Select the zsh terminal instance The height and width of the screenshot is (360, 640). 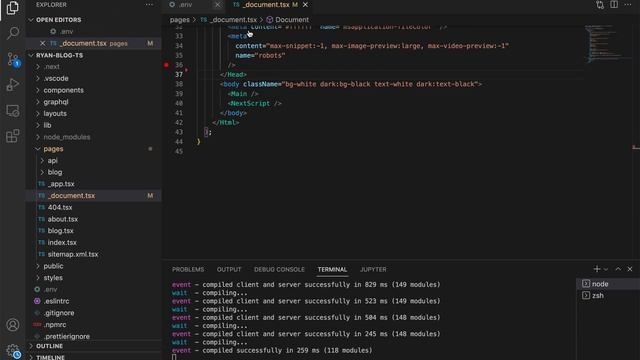point(608,296)
